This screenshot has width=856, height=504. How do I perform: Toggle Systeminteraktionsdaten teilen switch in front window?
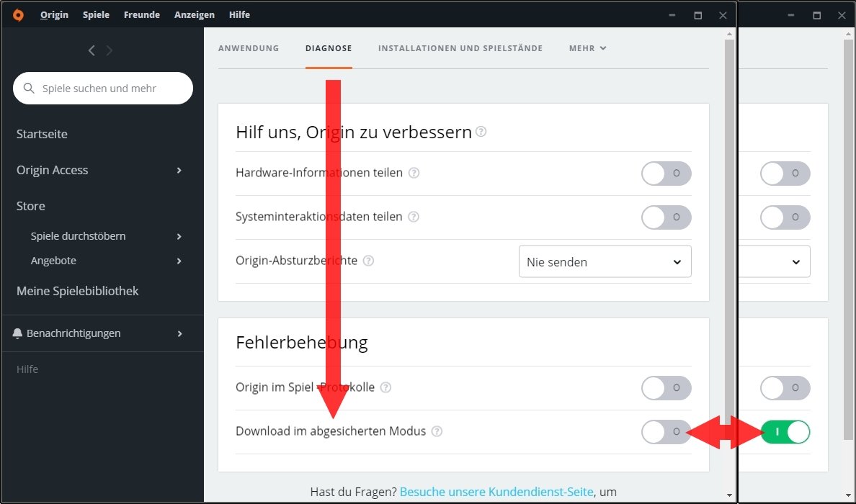666,217
